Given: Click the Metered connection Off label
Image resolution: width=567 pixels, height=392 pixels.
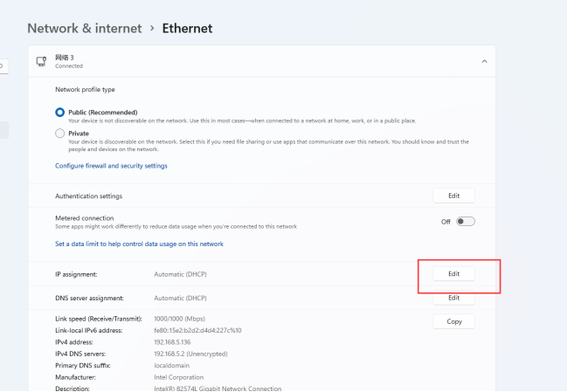Looking at the screenshot, I should pos(446,222).
